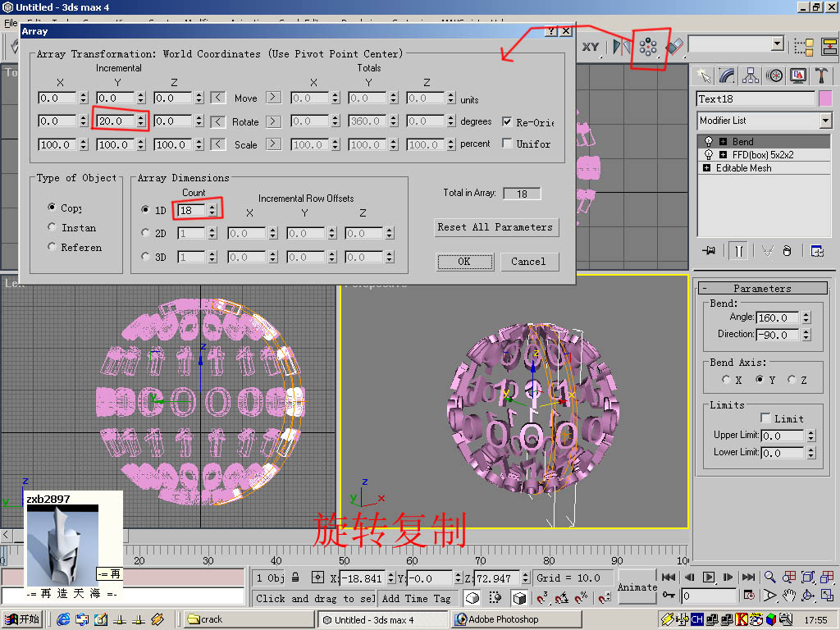This screenshot has width=840, height=630.
Task: Toggle the Animate button
Action: pos(637,587)
